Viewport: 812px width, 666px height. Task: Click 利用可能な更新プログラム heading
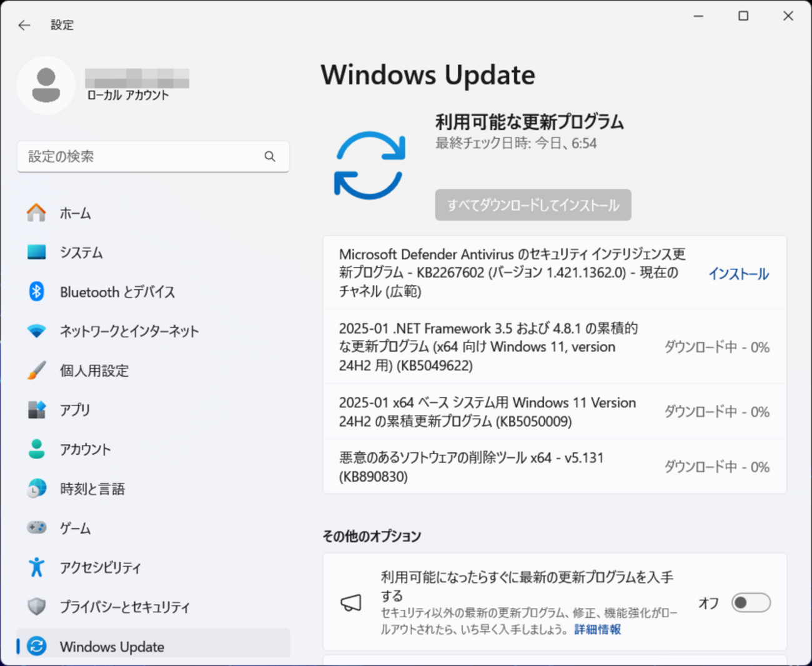coord(529,122)
